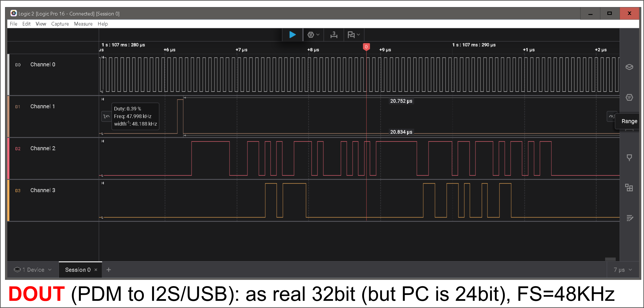The width and height of the screenshot is (644, 308).
Task: Open the Device settings sidebar icon
Action: pyautogui.click(x=629, y=67)
